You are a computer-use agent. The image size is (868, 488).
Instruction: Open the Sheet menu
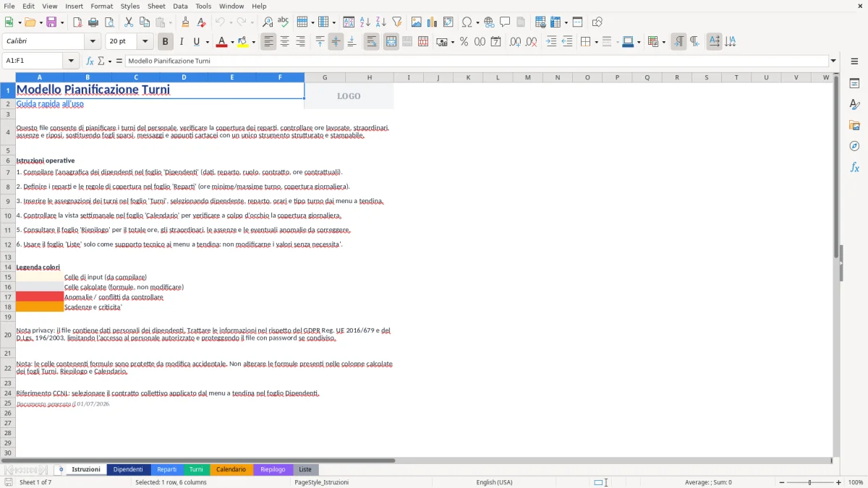point(156,6)
